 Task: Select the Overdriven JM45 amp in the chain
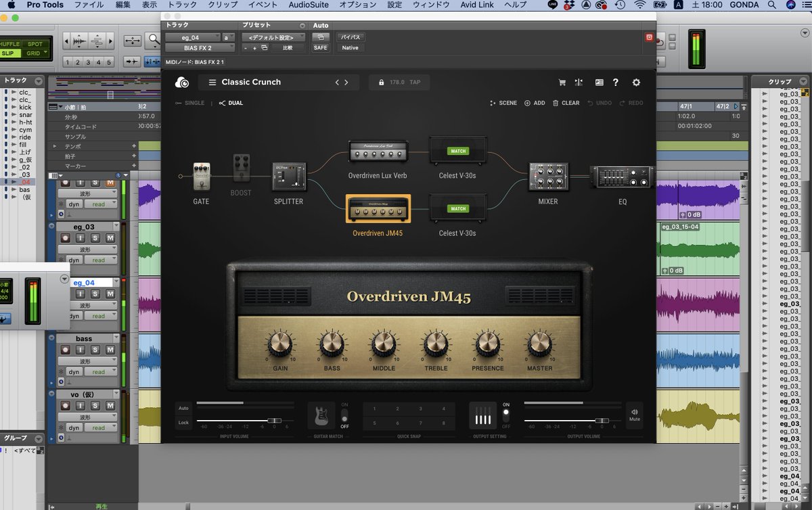click(x=378, y=209)
